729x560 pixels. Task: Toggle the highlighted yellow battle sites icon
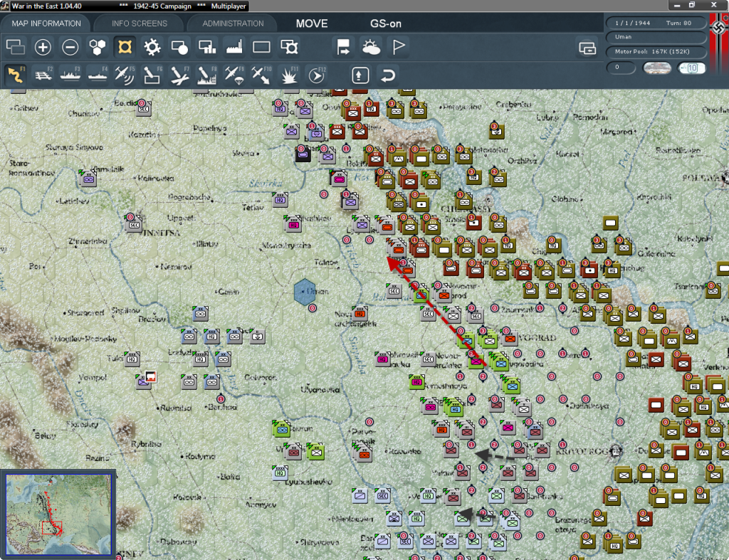[125, 47]
